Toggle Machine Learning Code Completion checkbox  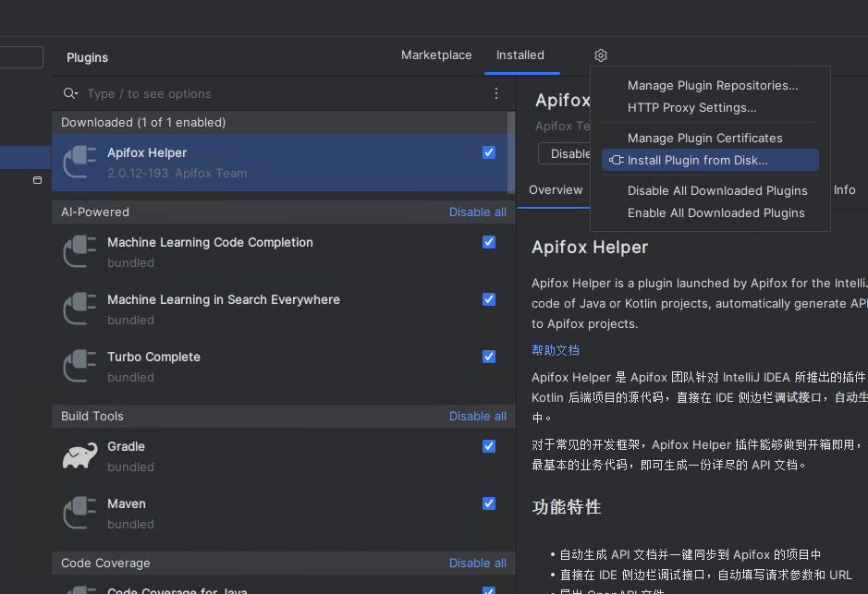[489, 242]
